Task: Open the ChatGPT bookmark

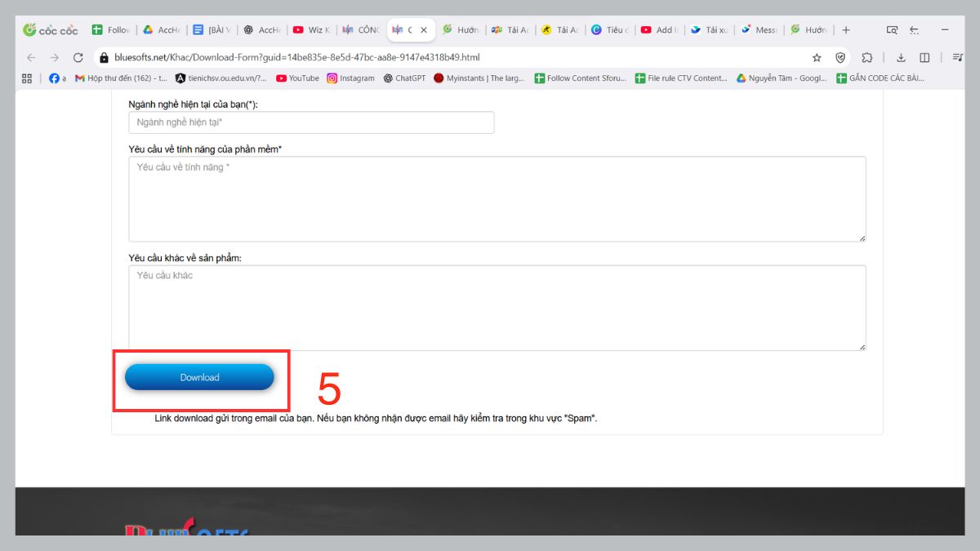Action: pos(404,78)
